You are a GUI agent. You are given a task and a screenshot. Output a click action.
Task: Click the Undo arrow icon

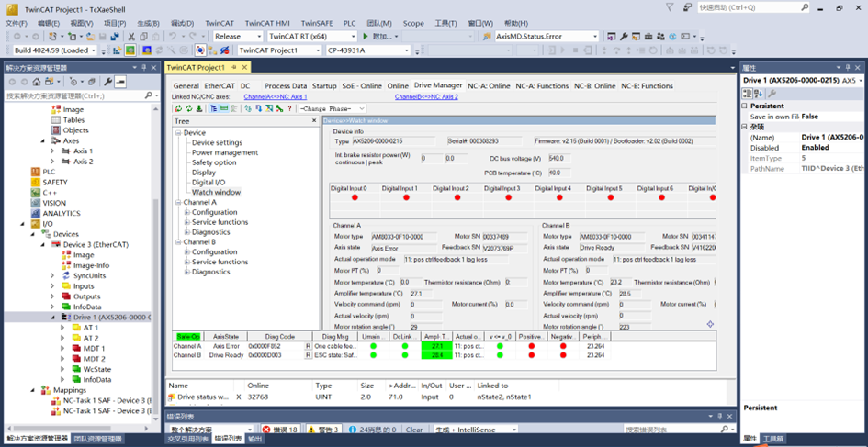172,37
